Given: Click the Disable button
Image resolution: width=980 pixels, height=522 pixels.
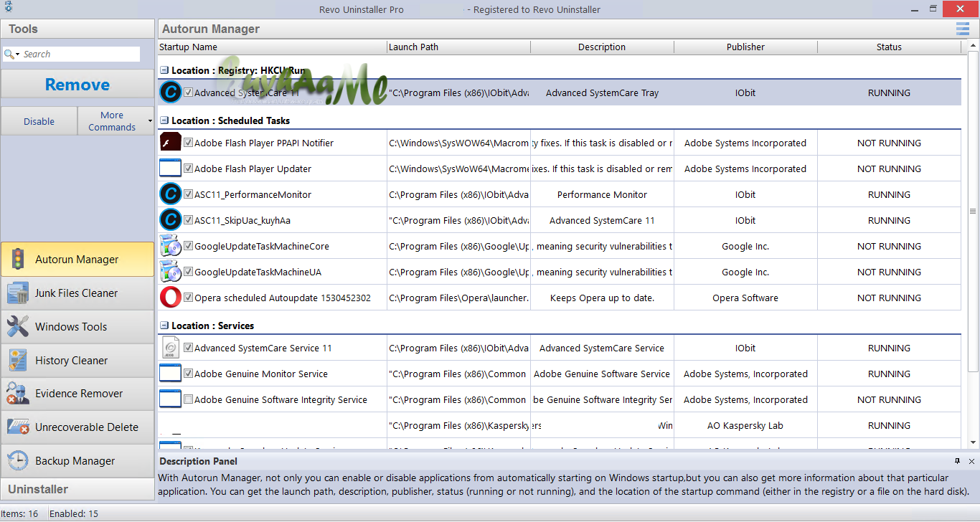Looking at the screenshot, I should [39, 121].
